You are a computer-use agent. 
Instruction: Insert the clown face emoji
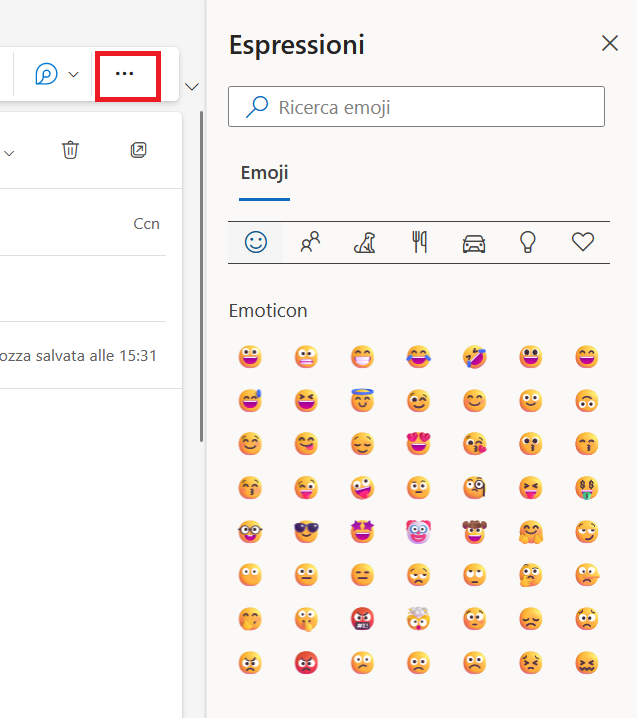click(419, 532)
